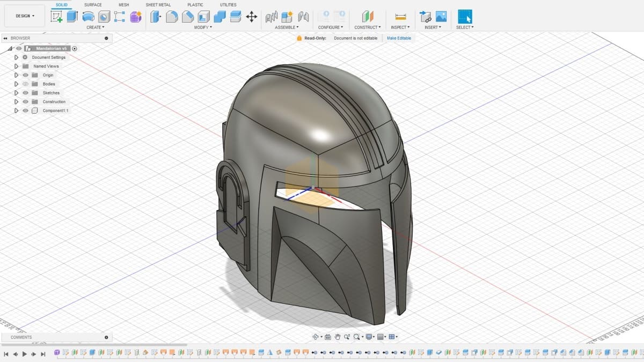Select the Create Sketch tool
The height and width of the screenshot is (362, 644).
click(56, 17)
